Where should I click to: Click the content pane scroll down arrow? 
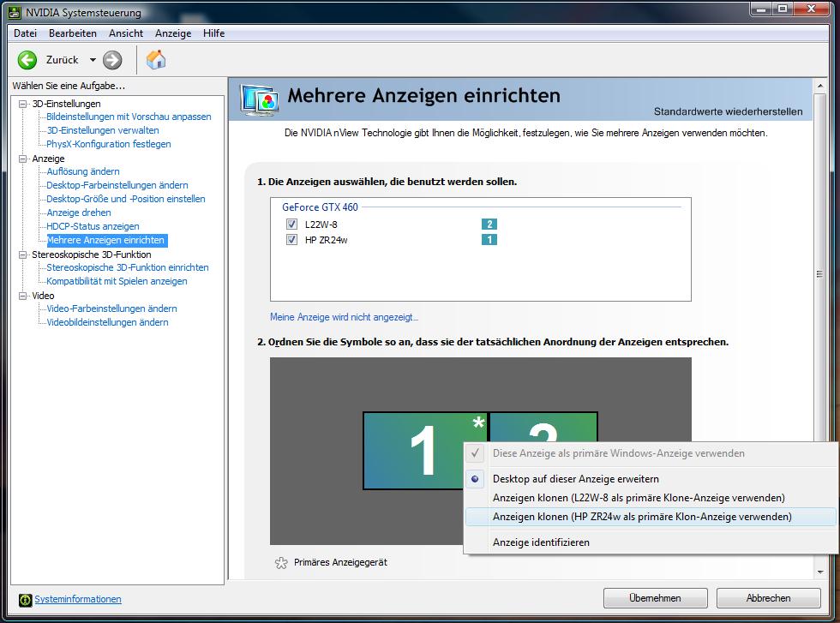click(820, 572)
